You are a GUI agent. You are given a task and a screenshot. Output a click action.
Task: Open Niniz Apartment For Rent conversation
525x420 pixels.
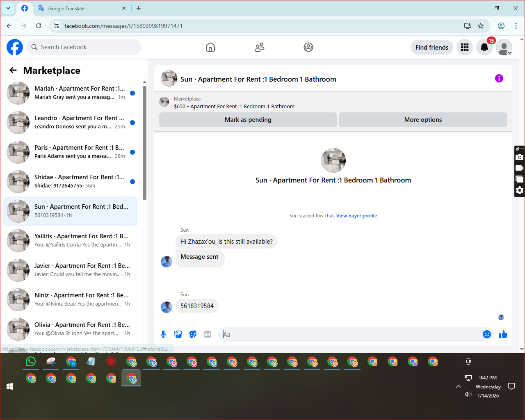(71, 300)
